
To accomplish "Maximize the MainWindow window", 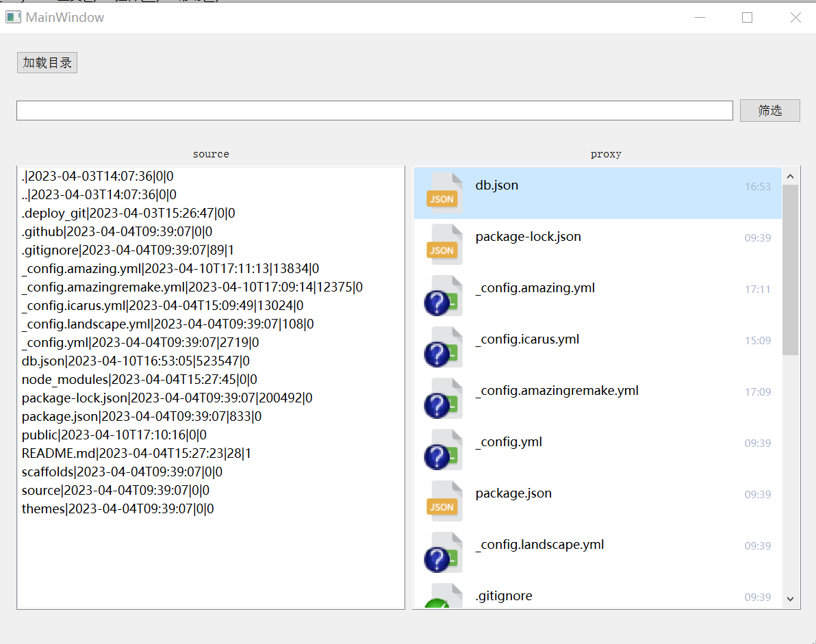I will point(748,17).
